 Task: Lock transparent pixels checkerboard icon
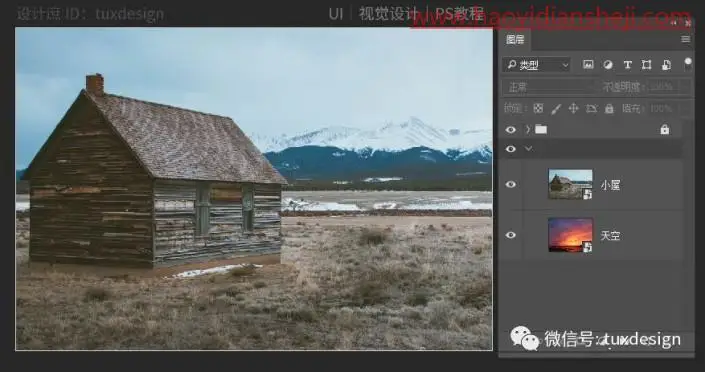tap(538, 108)
